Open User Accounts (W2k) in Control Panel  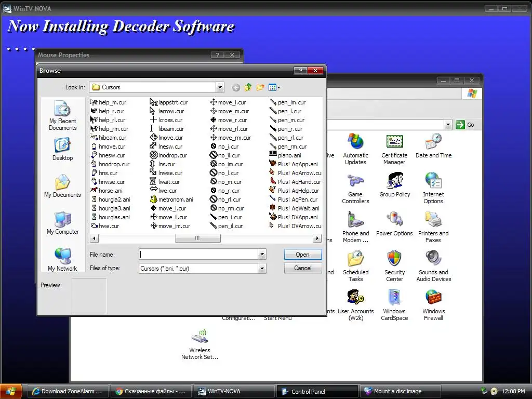pyautogui.click(x=355, y=305)
